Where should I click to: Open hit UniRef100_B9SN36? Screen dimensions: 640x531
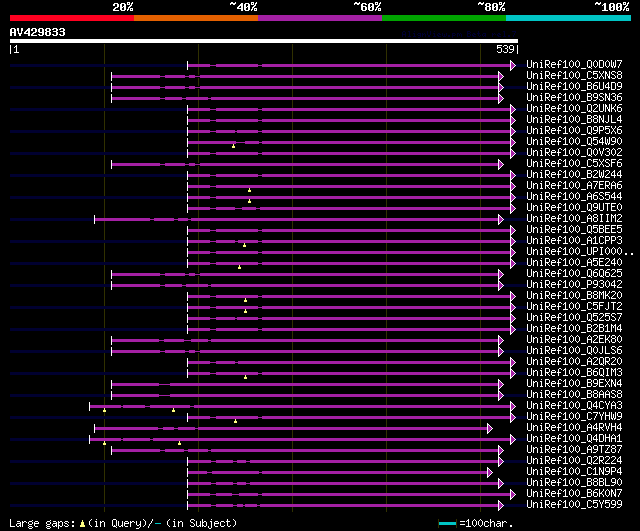tap(574, 98)
